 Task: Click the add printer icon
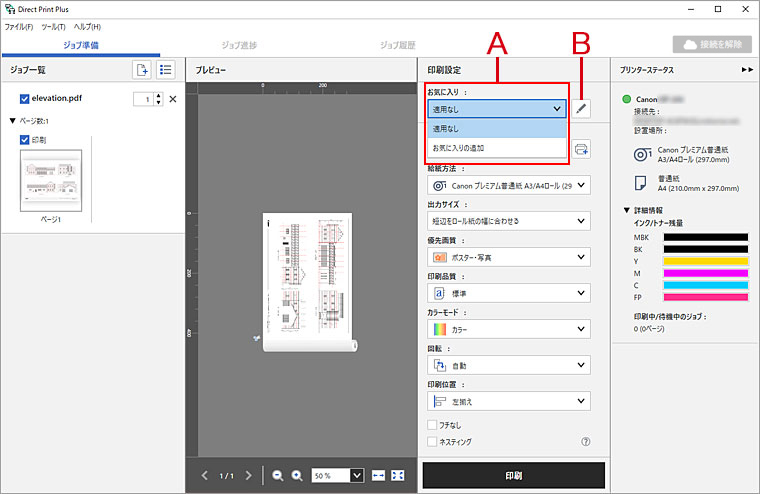pos(582,149)
